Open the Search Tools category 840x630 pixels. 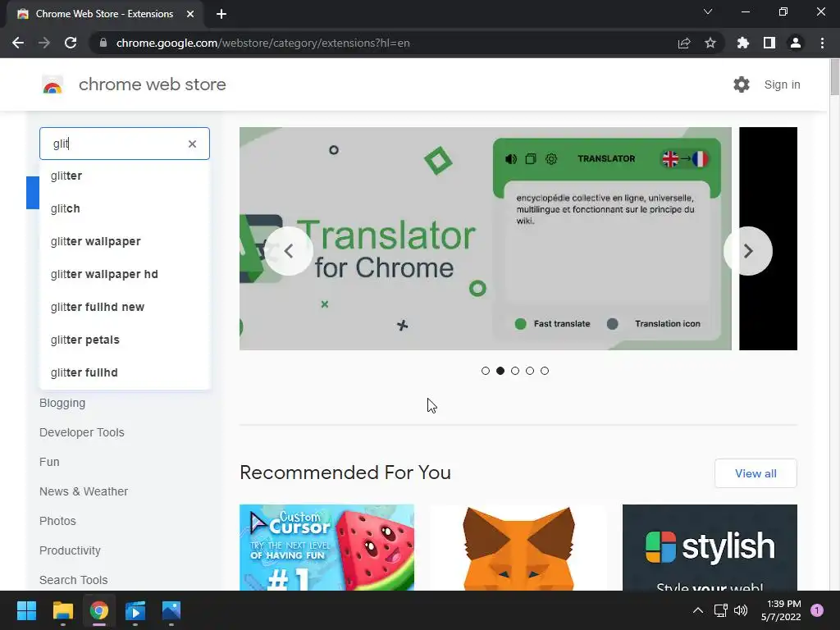73,580
